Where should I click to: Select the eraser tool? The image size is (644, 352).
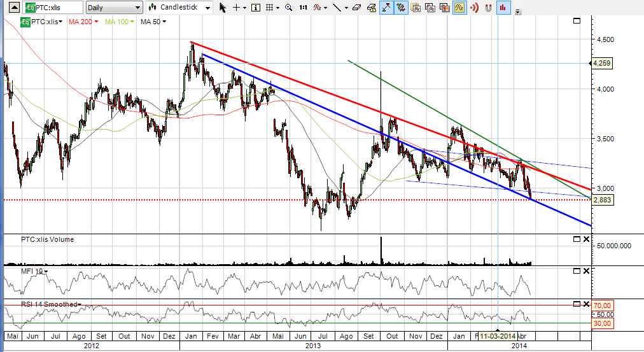coord(359,8)
